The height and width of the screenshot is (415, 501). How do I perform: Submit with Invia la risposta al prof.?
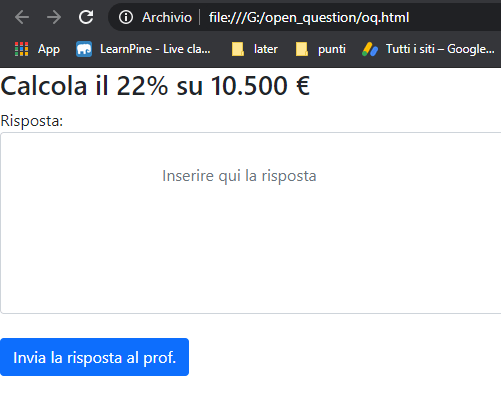94,357
